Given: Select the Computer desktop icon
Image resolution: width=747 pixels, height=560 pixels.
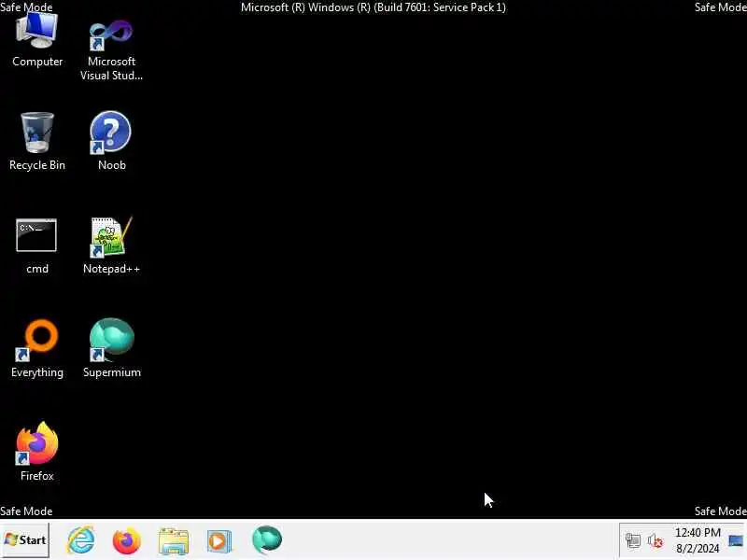Looking at the screenshot, I should pyautogui.click(x=37, y=40).
